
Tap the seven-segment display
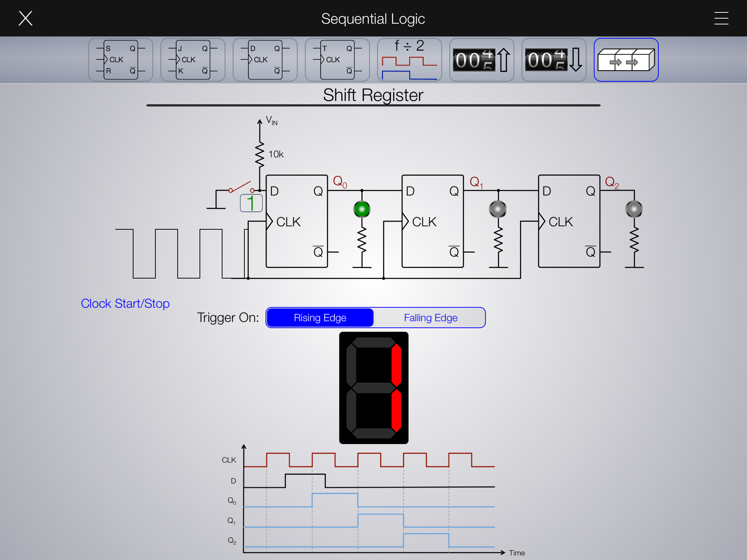[373, 388]
